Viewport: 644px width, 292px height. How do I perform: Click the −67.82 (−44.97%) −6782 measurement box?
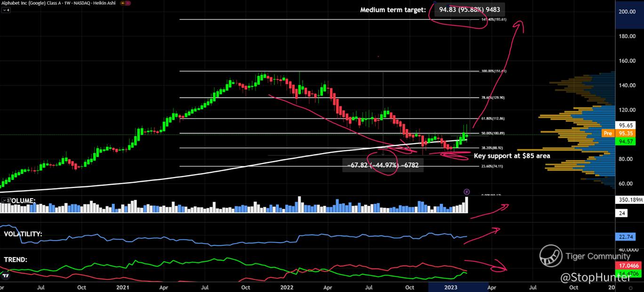pyautogui.click(x=383, y=165)
